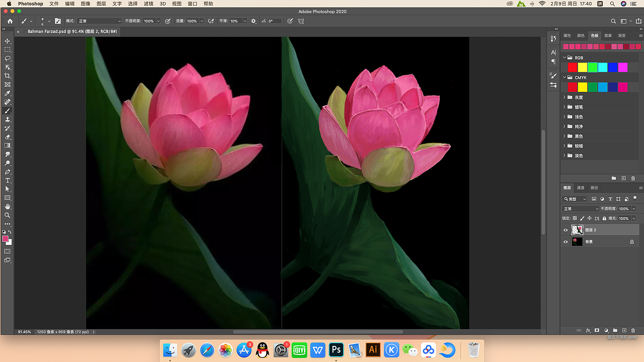Image resolution: width=644 pixels, height=362 pixels.
Task: Expand the 灰度 swatch group
Action: click(565, 97)
